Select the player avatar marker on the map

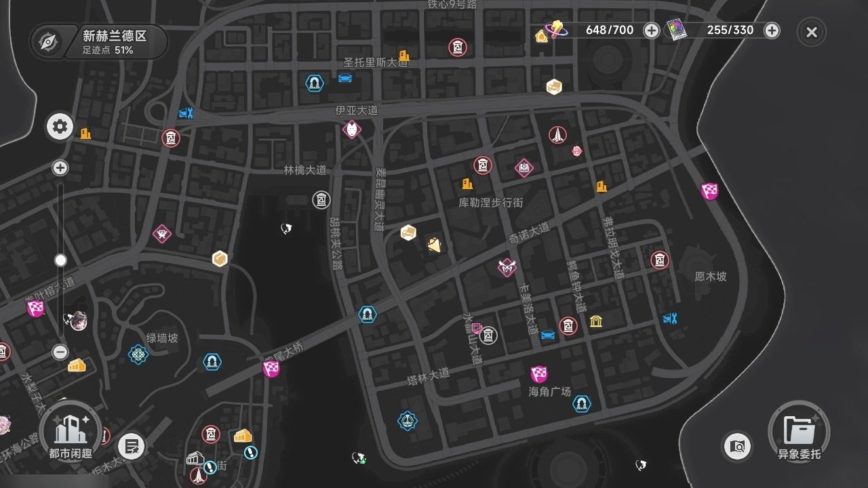pos(78,320)
